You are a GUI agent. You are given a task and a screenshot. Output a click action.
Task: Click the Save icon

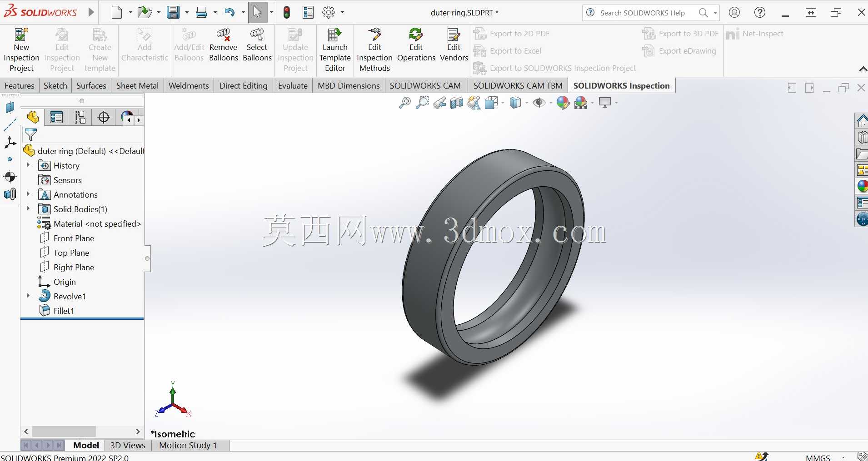pos(173,12)
